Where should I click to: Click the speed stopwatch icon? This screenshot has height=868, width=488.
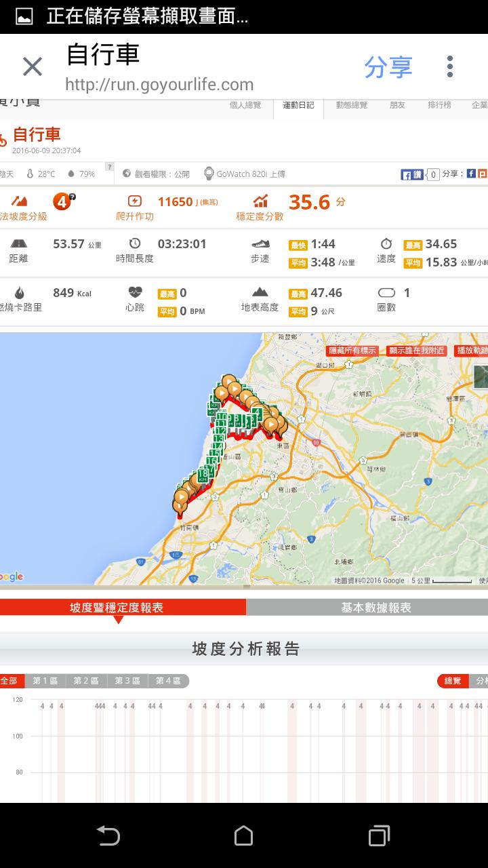pos(386,243)
